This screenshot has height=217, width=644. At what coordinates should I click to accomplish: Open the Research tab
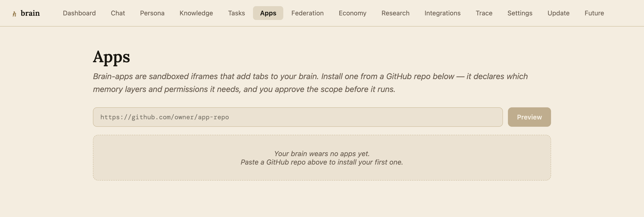coord(395,13)
